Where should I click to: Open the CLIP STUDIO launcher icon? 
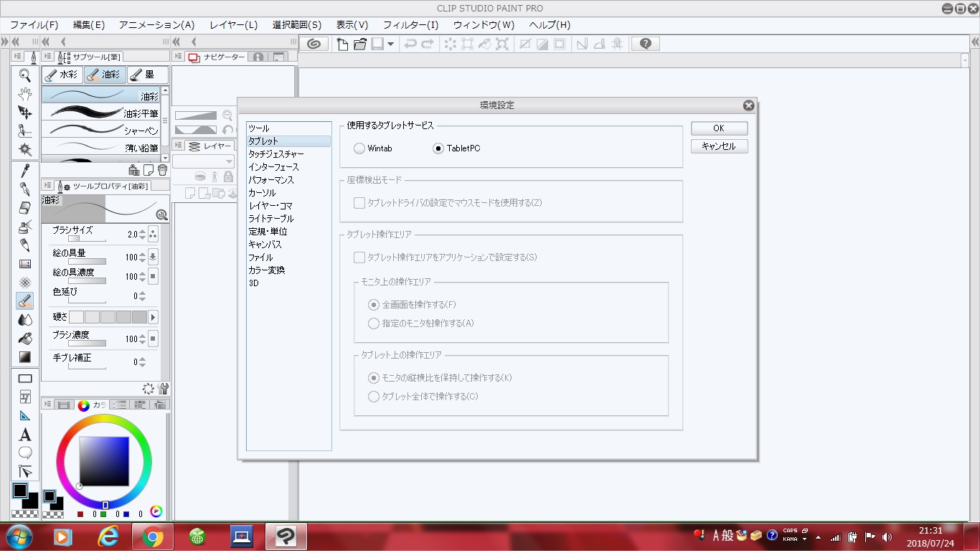314,44
